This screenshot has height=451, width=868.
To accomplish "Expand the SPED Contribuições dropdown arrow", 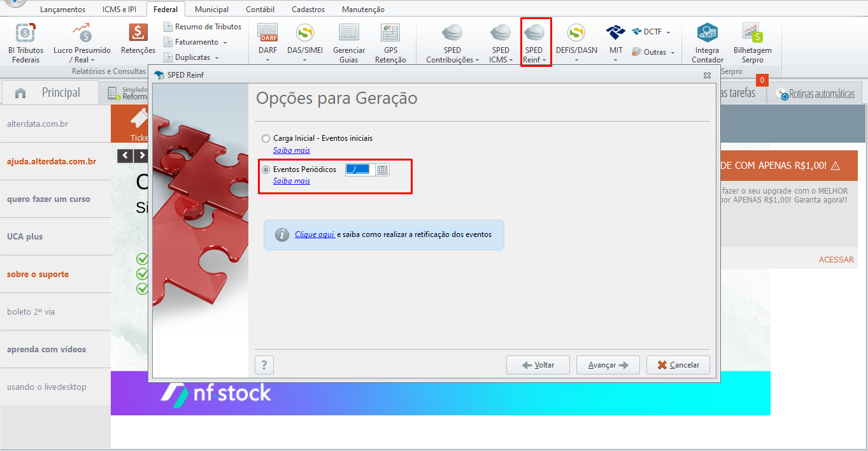I will pos(477,60).
